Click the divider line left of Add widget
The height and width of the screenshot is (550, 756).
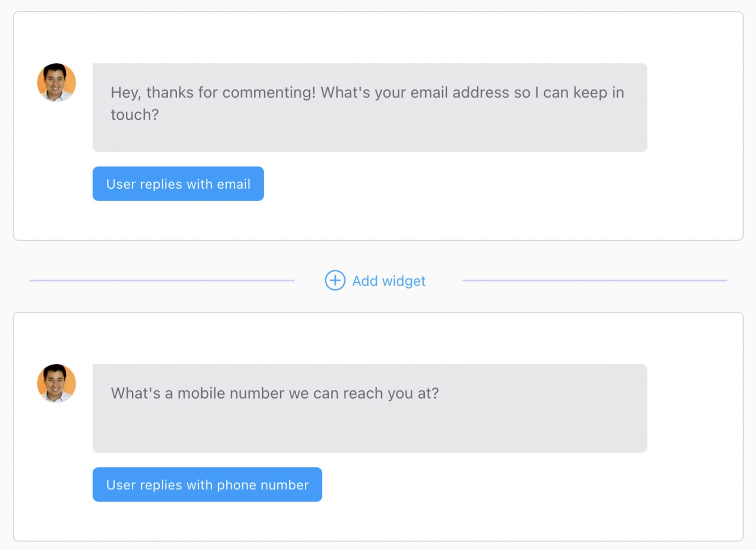[x=162, y=280]
